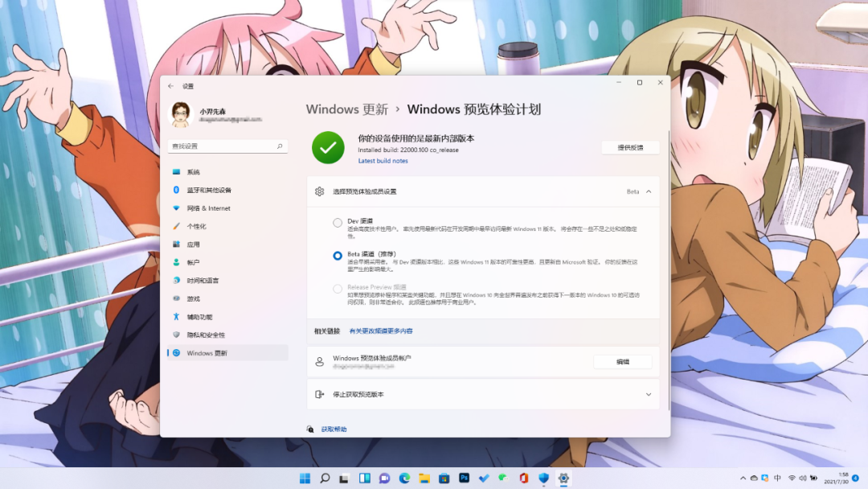
Task: Click the battery tray icon
Action: pos(813,479)
